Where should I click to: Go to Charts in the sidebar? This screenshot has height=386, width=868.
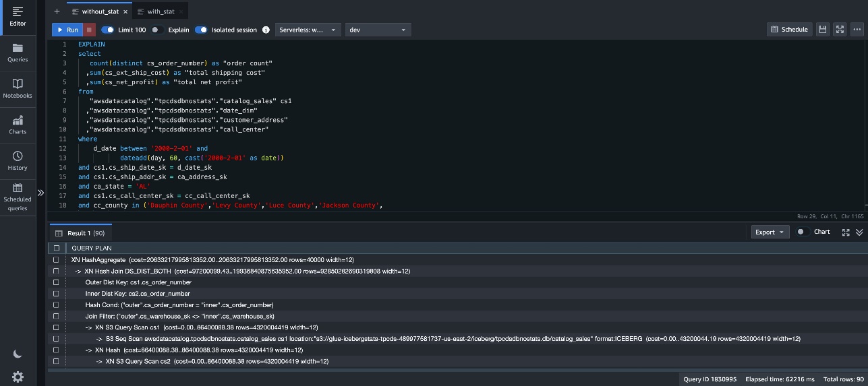(18, 125)
